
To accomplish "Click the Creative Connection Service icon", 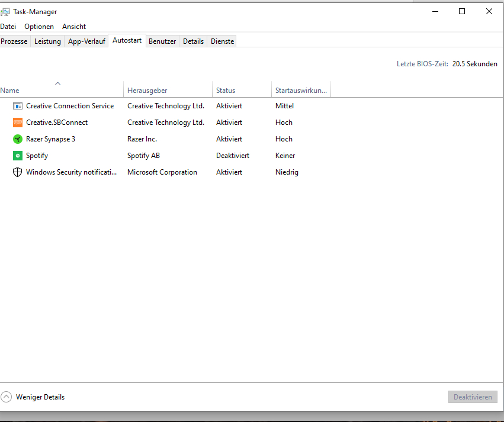I will coord(17,106).
